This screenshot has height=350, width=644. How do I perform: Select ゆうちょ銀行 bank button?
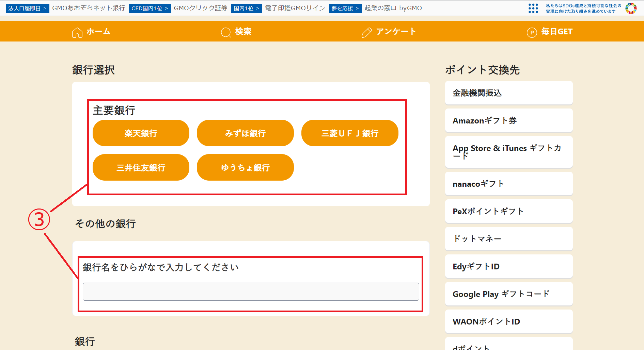point(245,167)
